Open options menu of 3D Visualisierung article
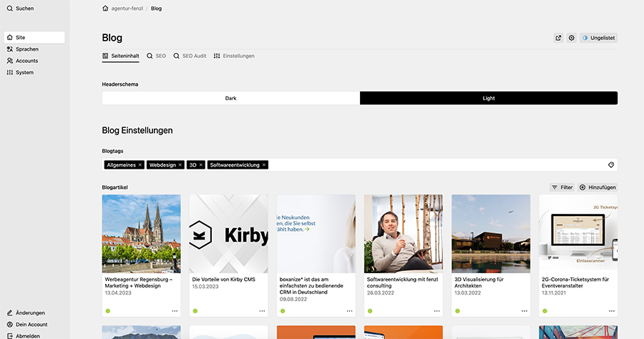The width and height of the screenshot is (644, 339). 525,311
